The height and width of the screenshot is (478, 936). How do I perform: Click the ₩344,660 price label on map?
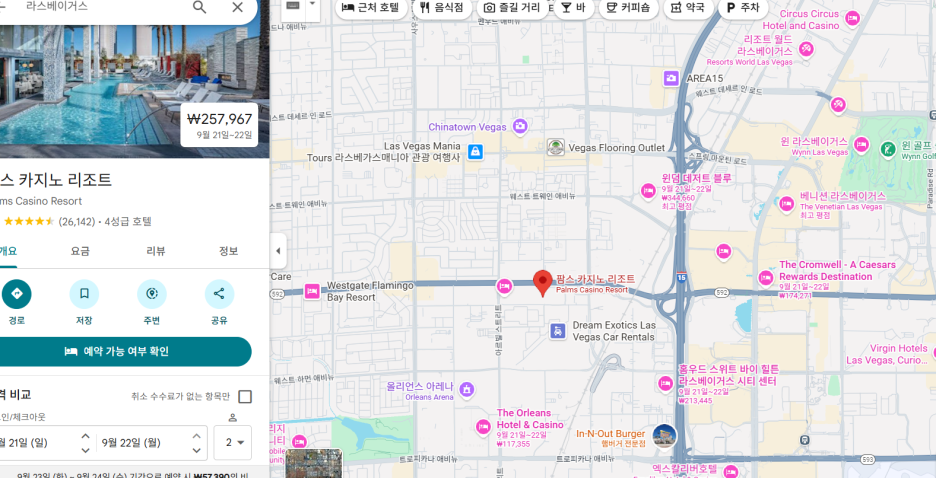click(678, 198)
